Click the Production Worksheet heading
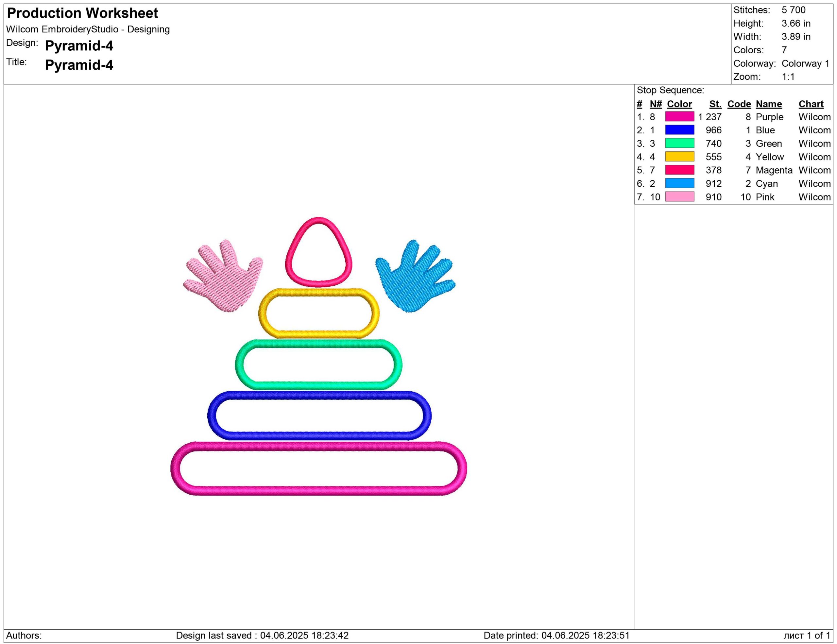The image size is (837, 644). [82, 13]
